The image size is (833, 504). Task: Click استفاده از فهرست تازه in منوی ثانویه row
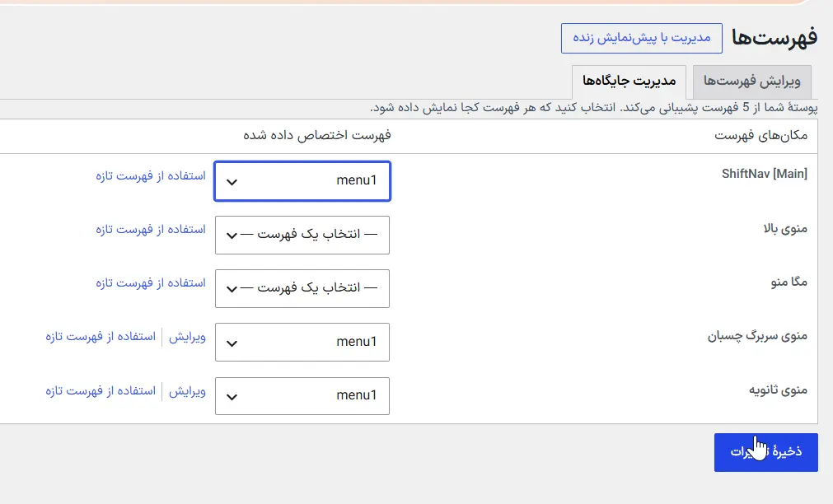click(x=101, y=391)
